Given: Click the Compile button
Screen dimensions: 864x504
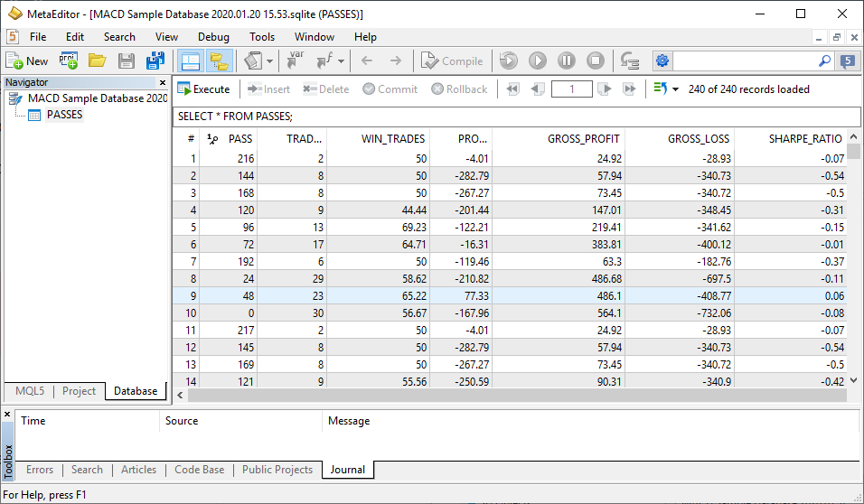Looking at the screenshot, I should [453, 61].
